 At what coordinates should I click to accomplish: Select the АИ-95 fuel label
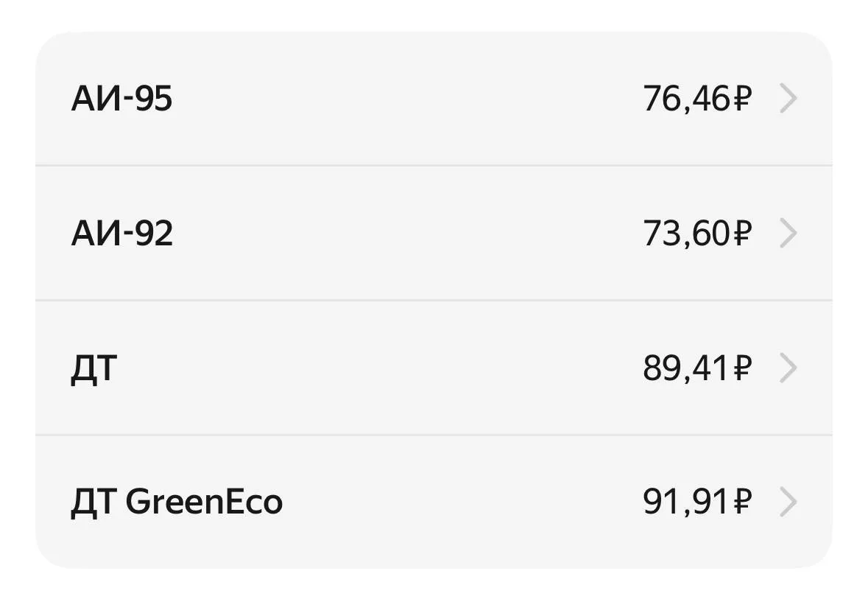pos(121,99)
